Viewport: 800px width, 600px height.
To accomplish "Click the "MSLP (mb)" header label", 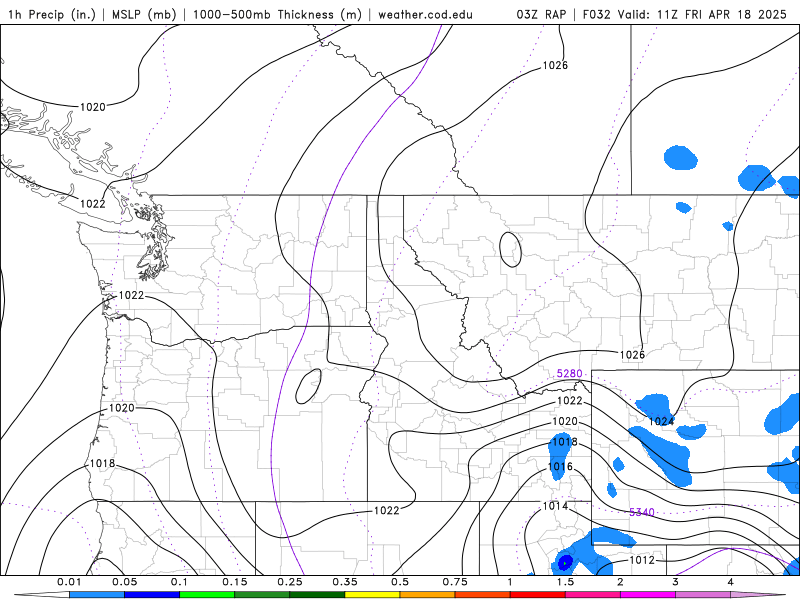I will point(144,14).
